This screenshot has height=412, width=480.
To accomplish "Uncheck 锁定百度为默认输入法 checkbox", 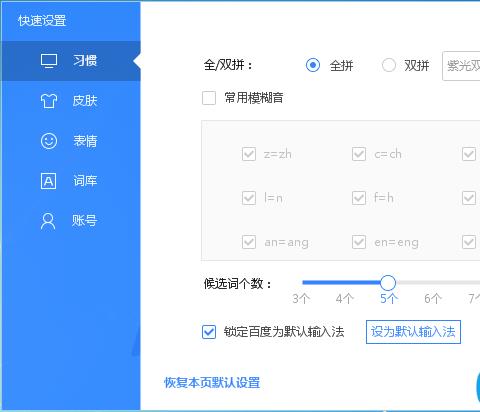I will click(209, 332).
